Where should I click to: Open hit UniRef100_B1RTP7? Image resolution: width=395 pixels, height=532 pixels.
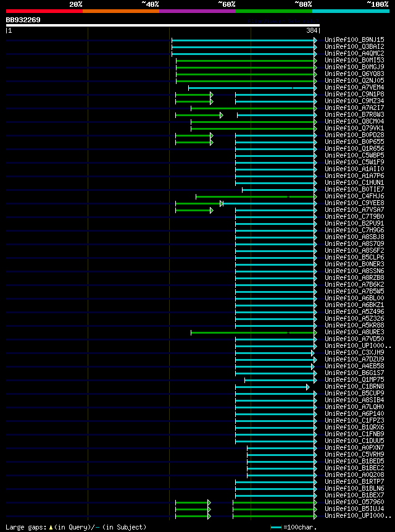coord(354,481)
